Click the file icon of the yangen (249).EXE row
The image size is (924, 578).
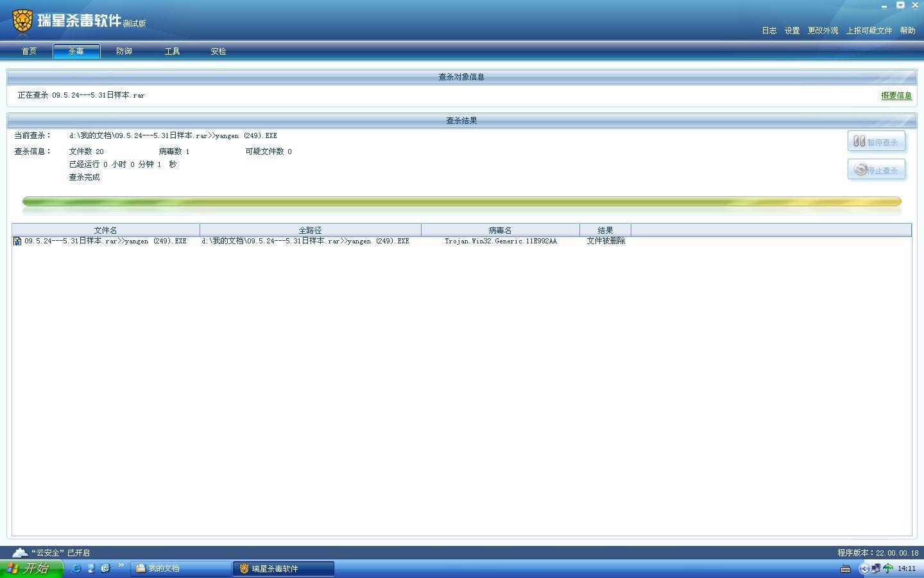coord(17,241)
